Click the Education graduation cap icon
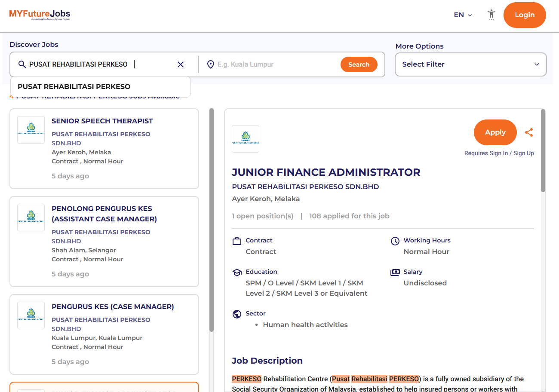 [x=236, y=272]
